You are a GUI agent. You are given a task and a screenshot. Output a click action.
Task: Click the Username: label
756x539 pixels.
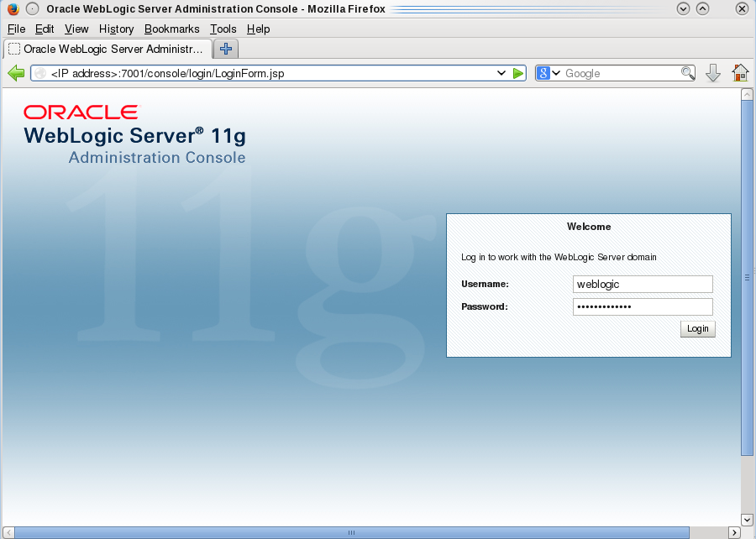[x=485, y=284]
